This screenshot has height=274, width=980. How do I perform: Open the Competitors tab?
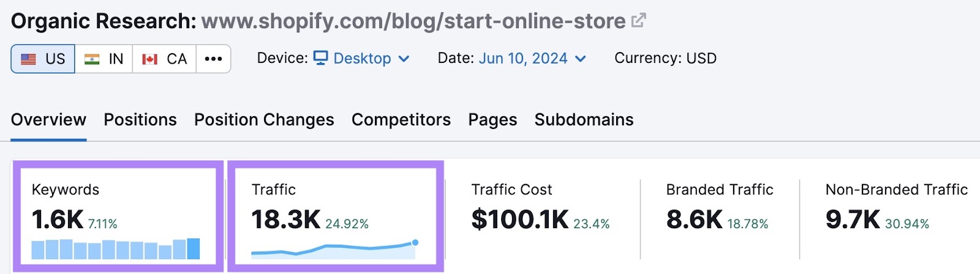(401, 120)
